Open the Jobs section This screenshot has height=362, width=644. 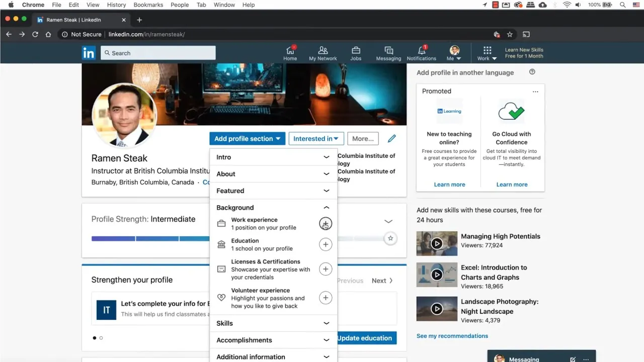356,53
